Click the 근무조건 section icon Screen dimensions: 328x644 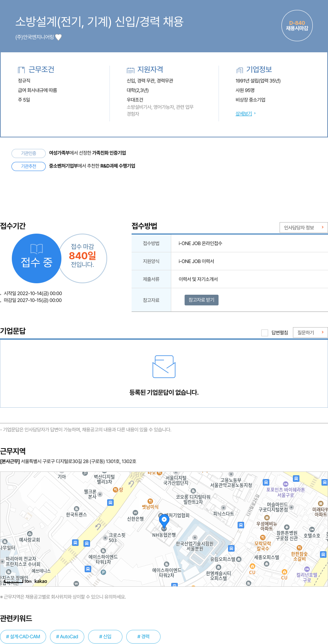pyautogui.click(x=21, y=70)
